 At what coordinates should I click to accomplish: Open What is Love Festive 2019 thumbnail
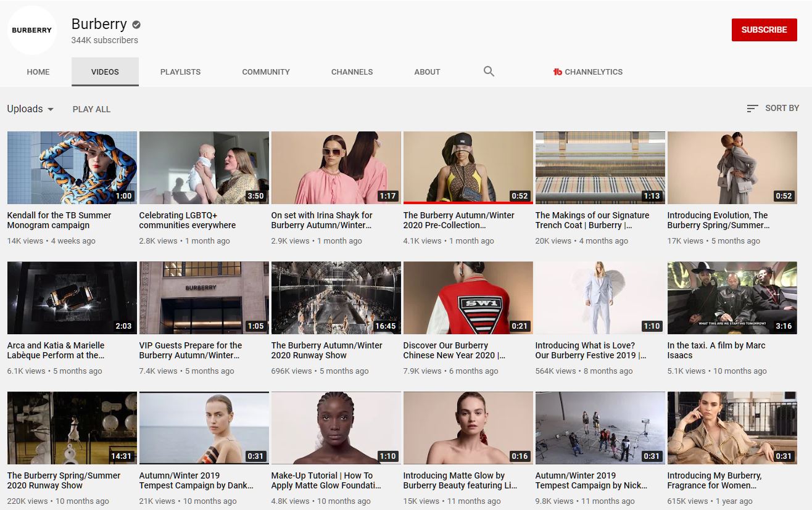tap(600, 298)
